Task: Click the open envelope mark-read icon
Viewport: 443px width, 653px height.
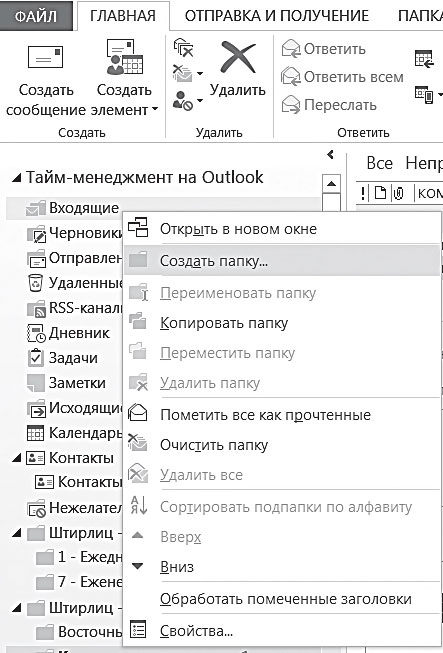Action: click(138, 413)
